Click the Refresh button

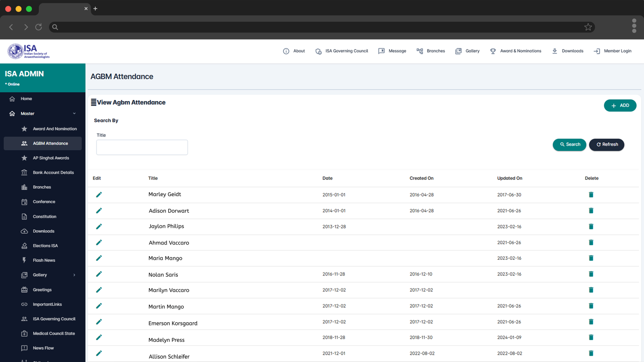point(607,144)
